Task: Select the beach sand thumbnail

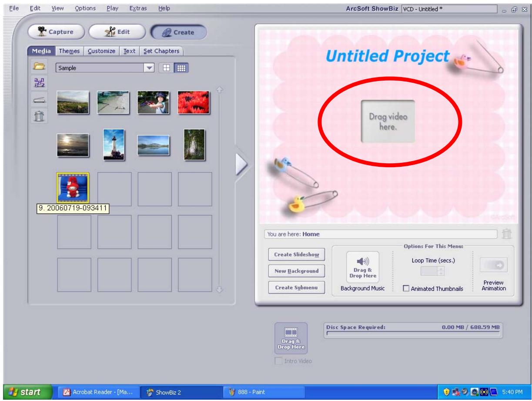Action: coord(114,102)
